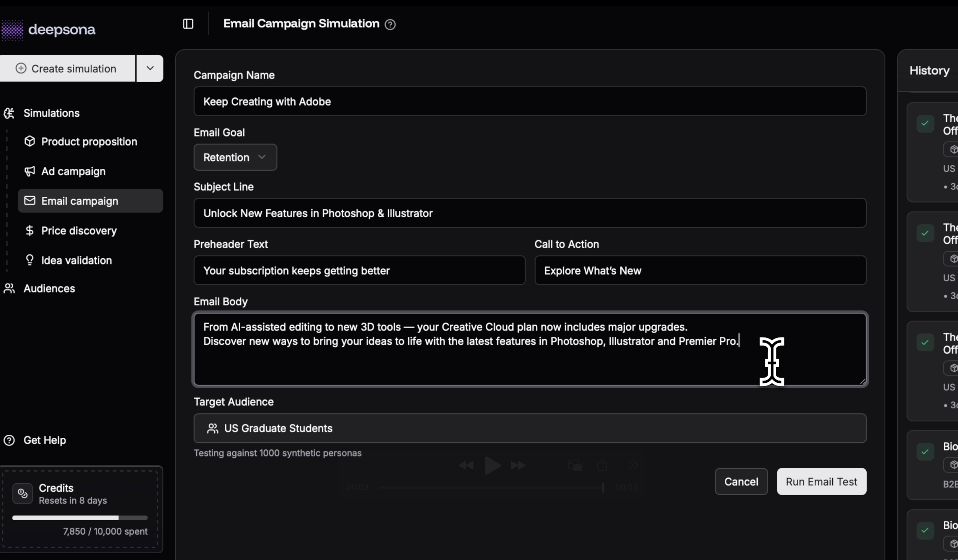Open Price discovery in the sidebar

click(x=79, y=231)
